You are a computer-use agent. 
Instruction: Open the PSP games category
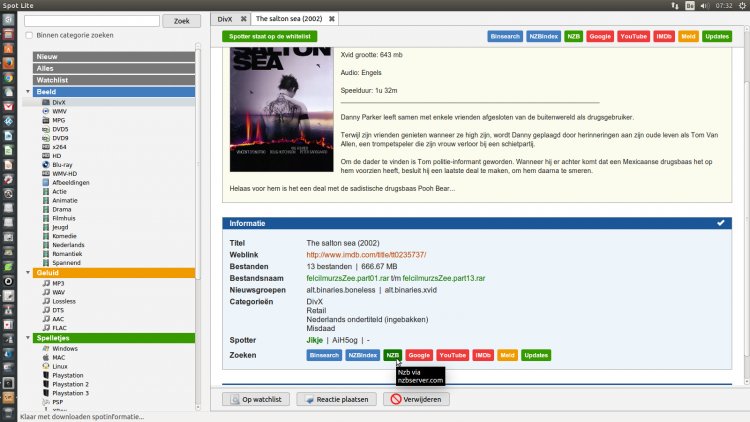(x=53, y=402)
